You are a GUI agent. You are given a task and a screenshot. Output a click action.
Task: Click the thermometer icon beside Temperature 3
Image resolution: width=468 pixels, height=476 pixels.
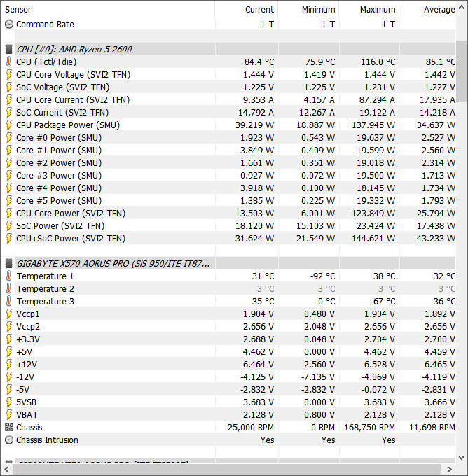click(8, 302)
